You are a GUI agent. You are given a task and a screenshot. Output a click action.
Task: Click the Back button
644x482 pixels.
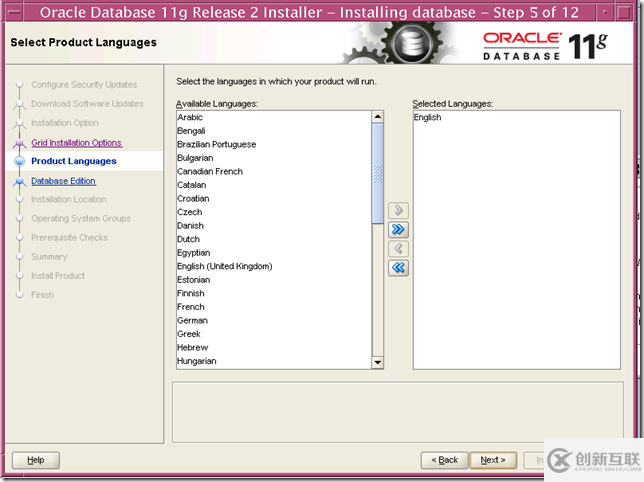click(x=444, y=460)
